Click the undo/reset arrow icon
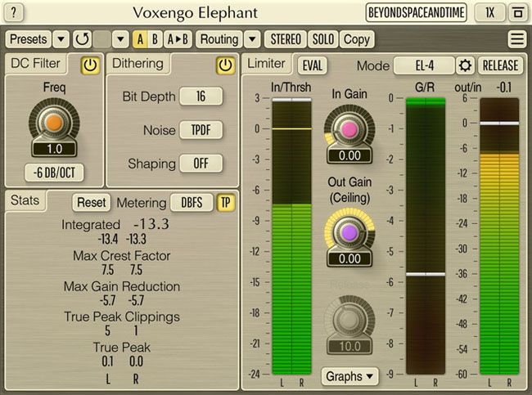 click(82, 39)
